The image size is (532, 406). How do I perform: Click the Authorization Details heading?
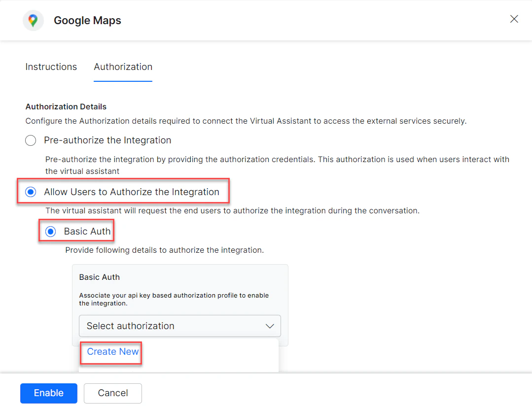(66, 106)
